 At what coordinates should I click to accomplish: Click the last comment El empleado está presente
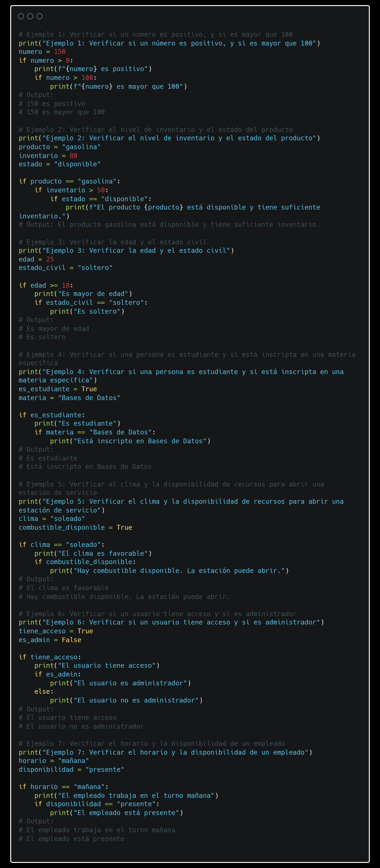coord(71,838)
